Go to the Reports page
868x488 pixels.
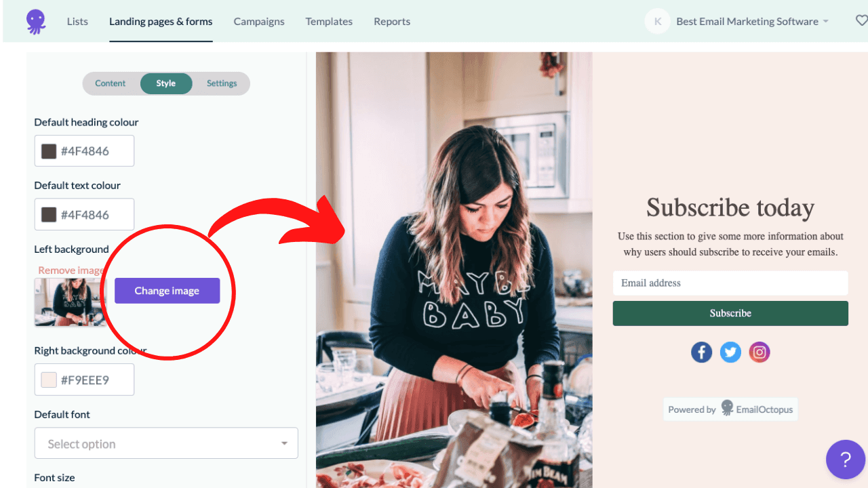(x=392, y=22)
